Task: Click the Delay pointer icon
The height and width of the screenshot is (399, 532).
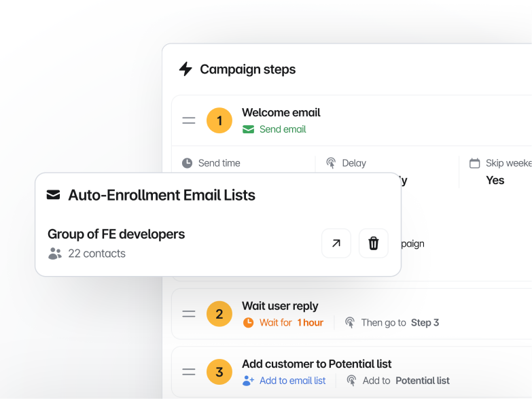Action: 331,163
